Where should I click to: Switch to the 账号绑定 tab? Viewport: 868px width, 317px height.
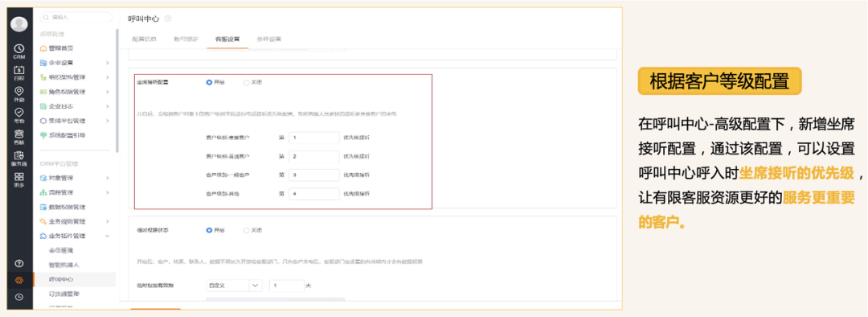pyautogui.click(x=186, y=39)
